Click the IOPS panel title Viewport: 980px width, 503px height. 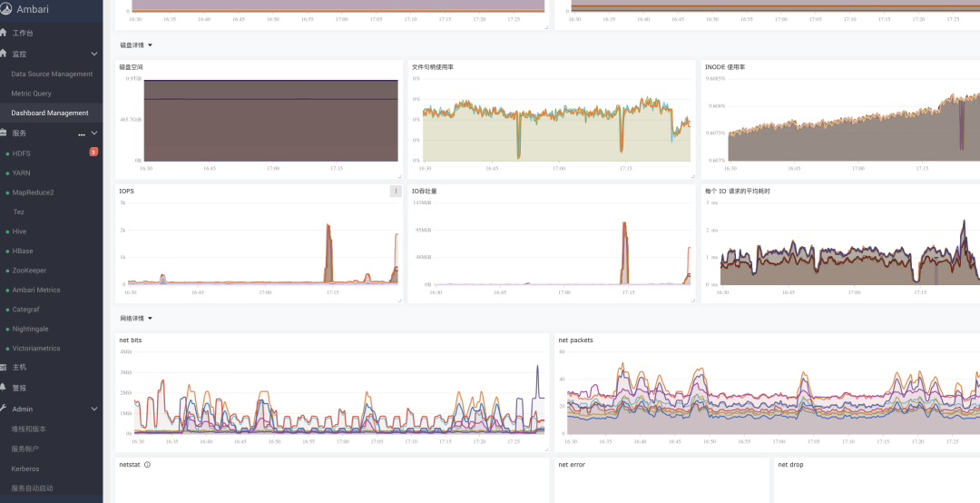coord(126,192)
